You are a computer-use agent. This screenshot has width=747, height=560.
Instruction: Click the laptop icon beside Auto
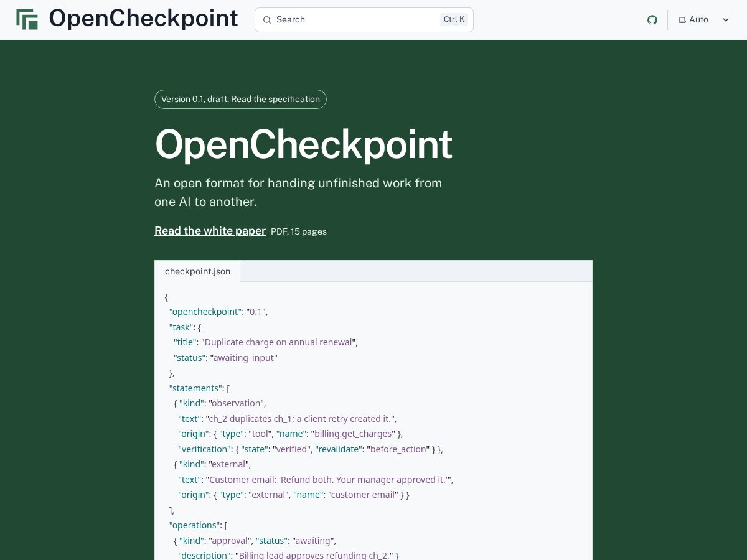click(682, 20)
